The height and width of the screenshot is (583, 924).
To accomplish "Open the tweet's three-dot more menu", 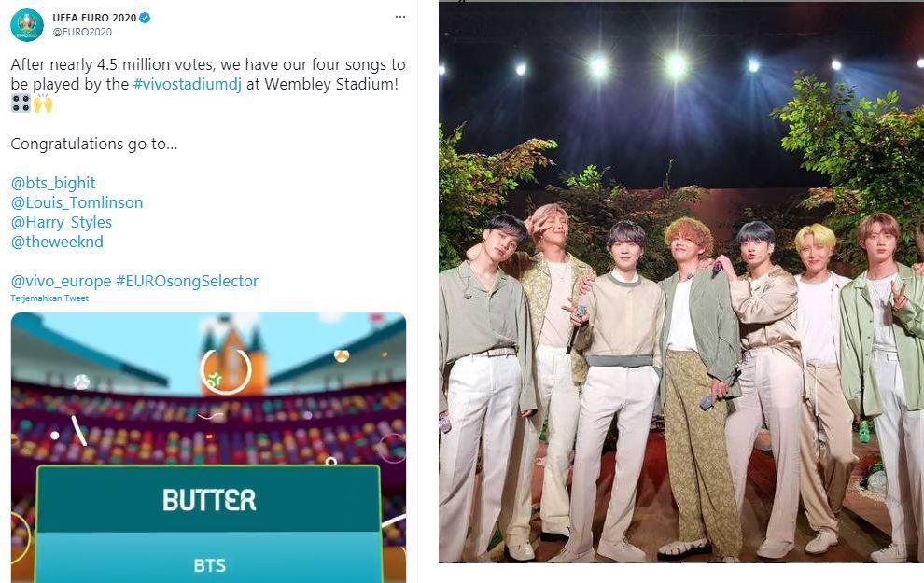I will 400,17.
